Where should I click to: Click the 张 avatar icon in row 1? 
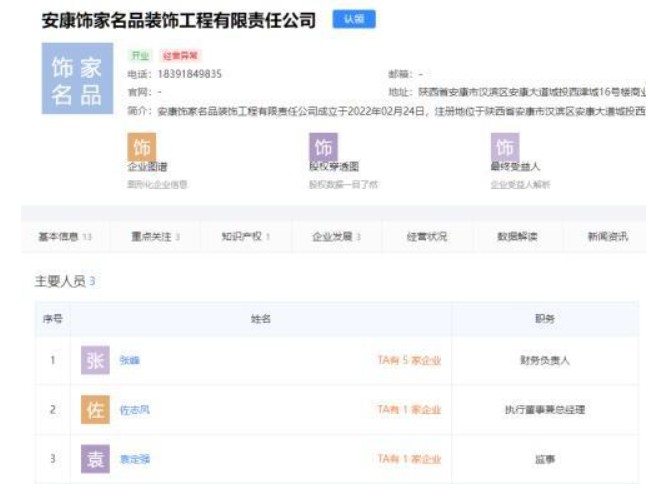coord(95,361)
